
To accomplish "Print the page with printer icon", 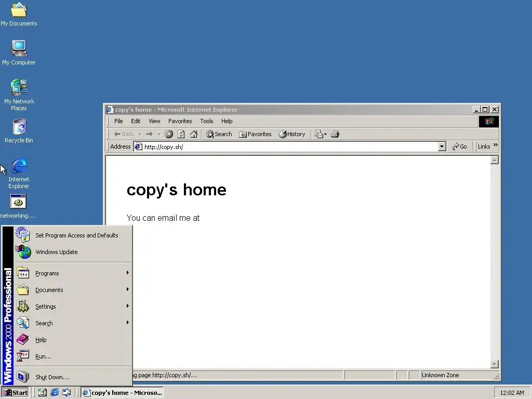I will (x=335, y=134).
